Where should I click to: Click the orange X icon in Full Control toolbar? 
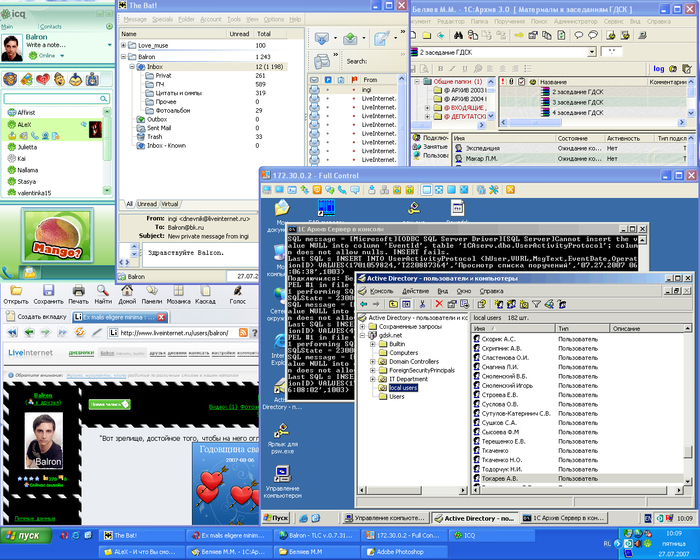point(510,190)
